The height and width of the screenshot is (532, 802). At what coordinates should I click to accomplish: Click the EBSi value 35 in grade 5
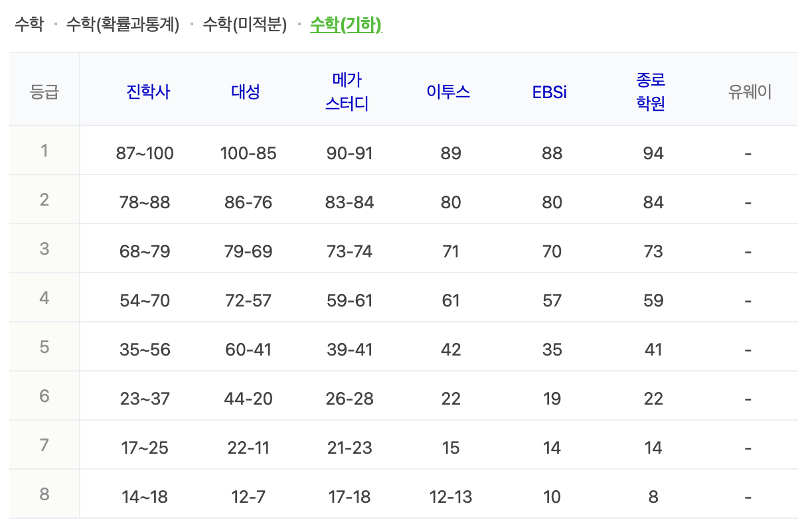click(550, 349)
